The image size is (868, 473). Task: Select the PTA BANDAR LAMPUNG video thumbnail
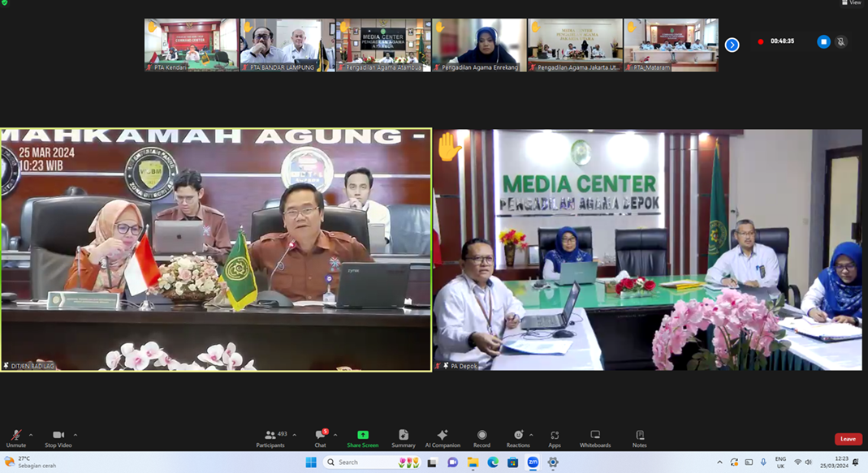tap(287, 45)
